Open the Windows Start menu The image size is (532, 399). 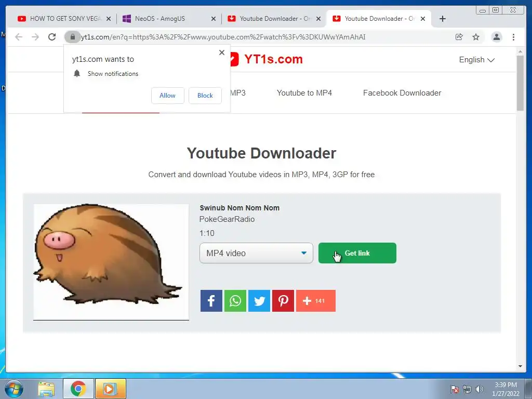click(14, 389)
